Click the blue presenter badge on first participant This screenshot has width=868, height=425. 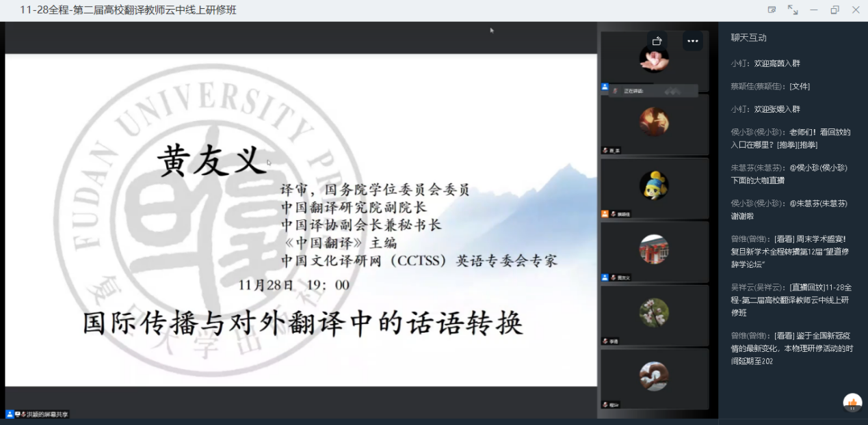click(605, 87)
